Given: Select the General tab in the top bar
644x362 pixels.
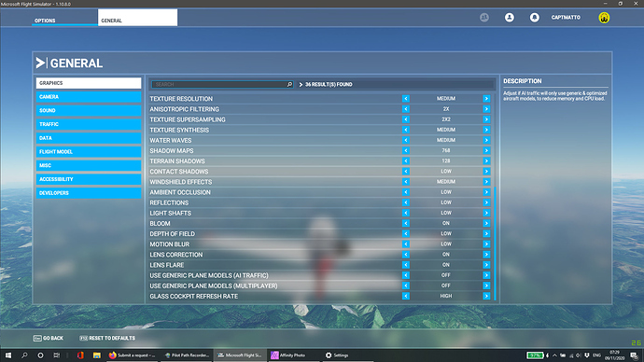Looking at the screenshot, I should [x=137, y=18].
